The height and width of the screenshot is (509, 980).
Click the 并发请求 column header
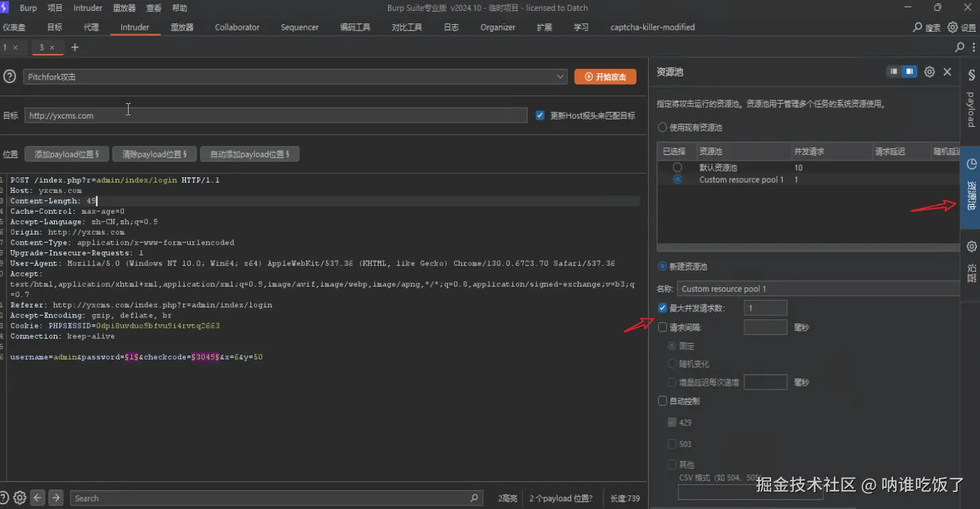pos(832,152)
